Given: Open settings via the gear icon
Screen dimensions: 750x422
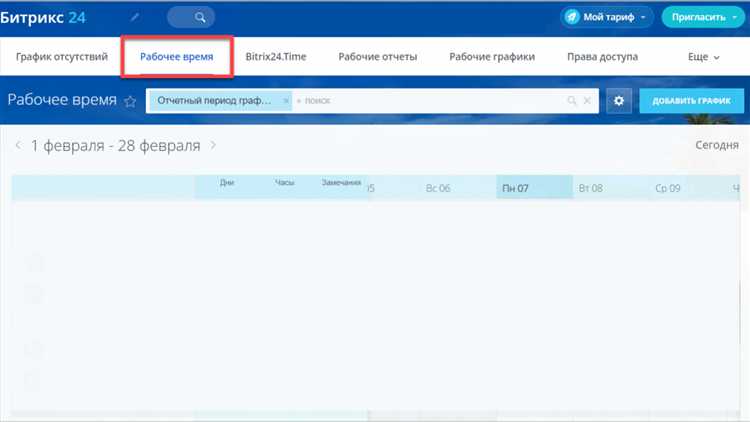Looking at the screenshot, I should coord(618,100).
